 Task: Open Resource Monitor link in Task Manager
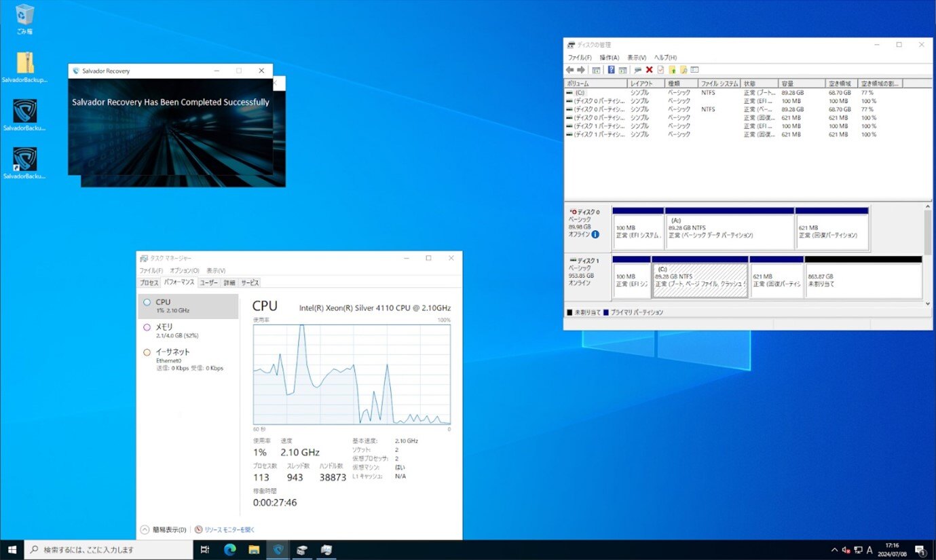pyautogui.click(x=225, y=529)
